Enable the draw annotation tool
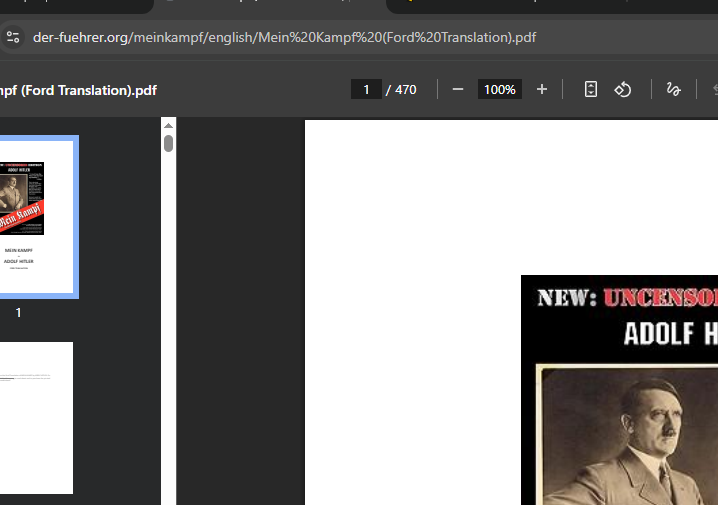Image resolution: width=718 pixels, height=505 pixels. click(673, 90)
